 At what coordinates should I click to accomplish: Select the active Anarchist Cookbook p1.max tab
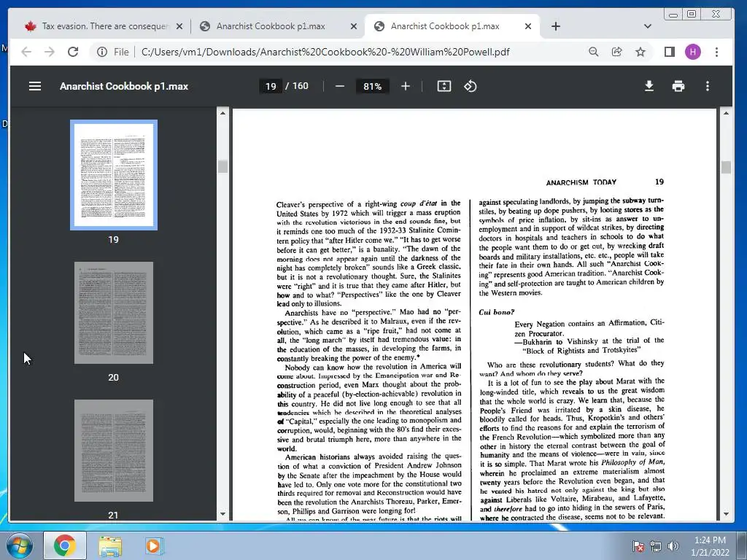pos(452,26)
